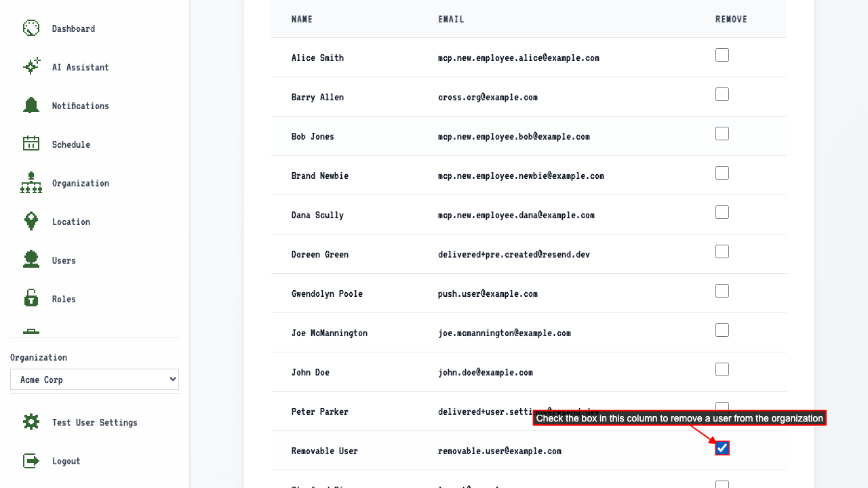Open the Dashboard gauge icon
This screenshot has height=488, width=868.
coord(31,28)
